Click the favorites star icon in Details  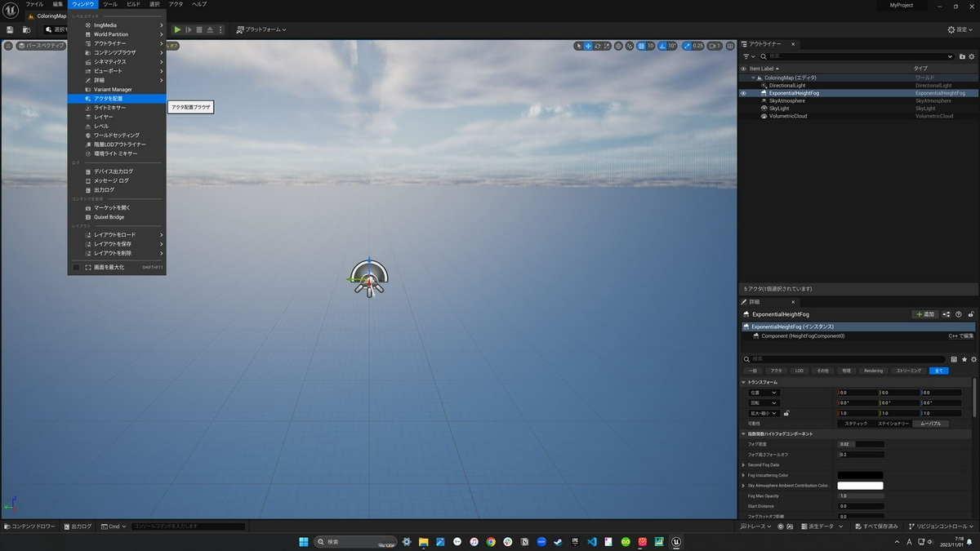[964, 359]
